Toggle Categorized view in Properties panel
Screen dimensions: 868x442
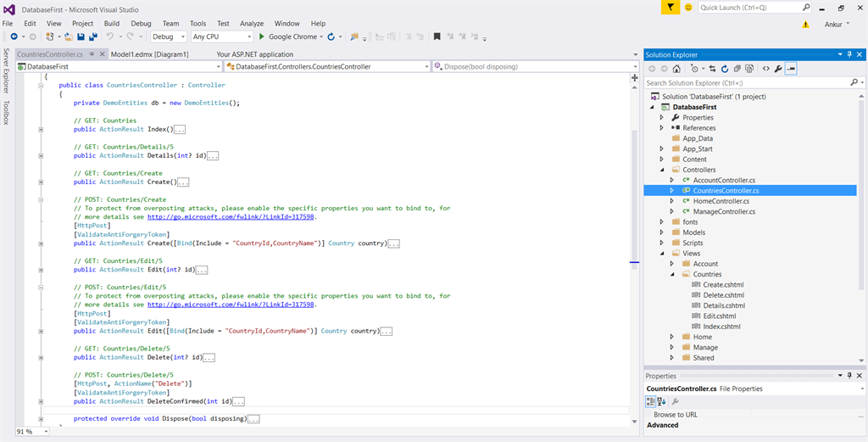click(x=652, y=401)
